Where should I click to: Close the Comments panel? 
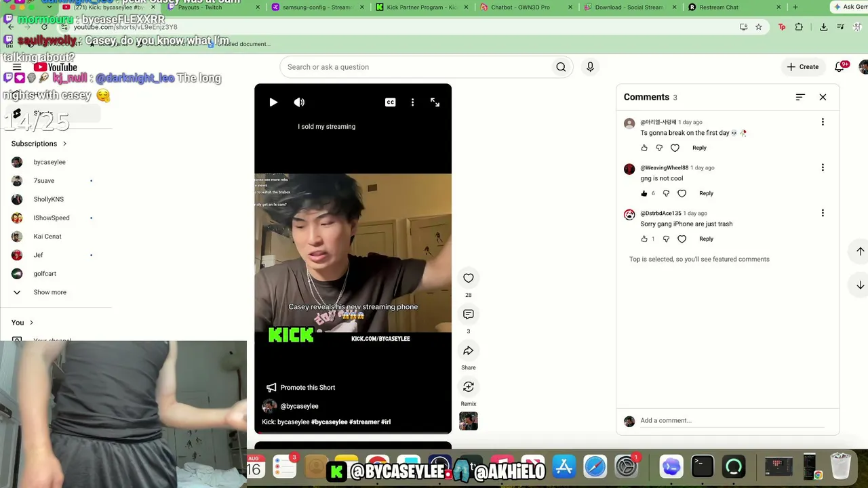(x=823, y=97)
